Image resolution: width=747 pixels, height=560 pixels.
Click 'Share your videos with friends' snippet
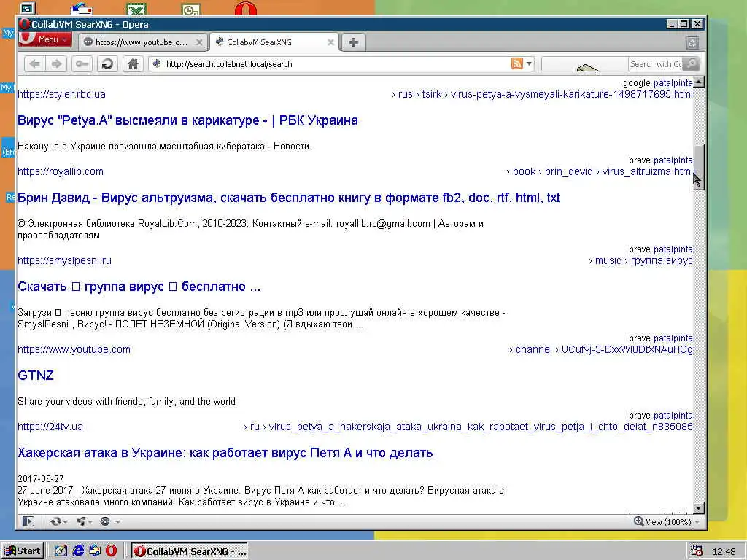pyautogui.click(x=126, y=402)
